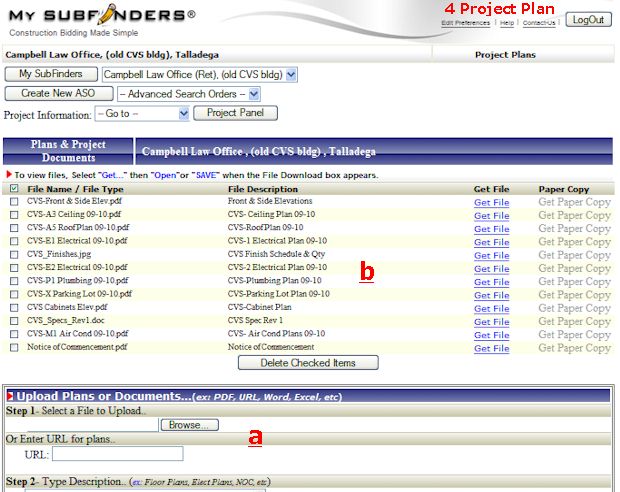Click the Browse button for file upload
620x492 pixels.
tap(189, 425)
